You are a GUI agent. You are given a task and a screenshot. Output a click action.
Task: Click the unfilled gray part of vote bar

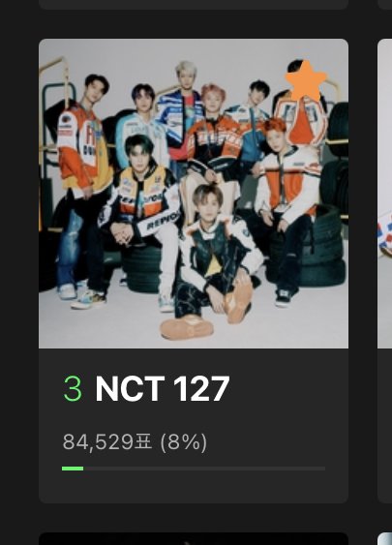pos(204,469)
